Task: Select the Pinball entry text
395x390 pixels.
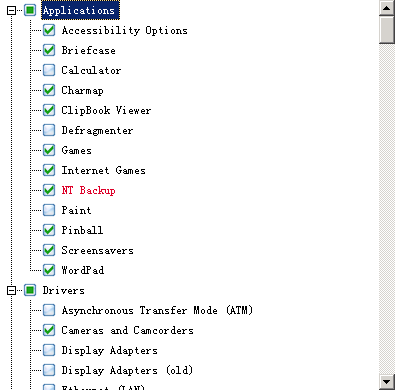Action: [82, 230]
